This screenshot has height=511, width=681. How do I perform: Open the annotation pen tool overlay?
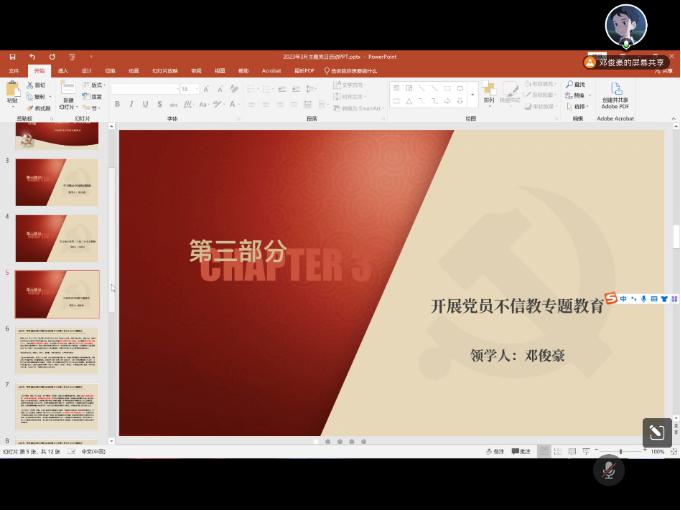(x=656, y=432)
